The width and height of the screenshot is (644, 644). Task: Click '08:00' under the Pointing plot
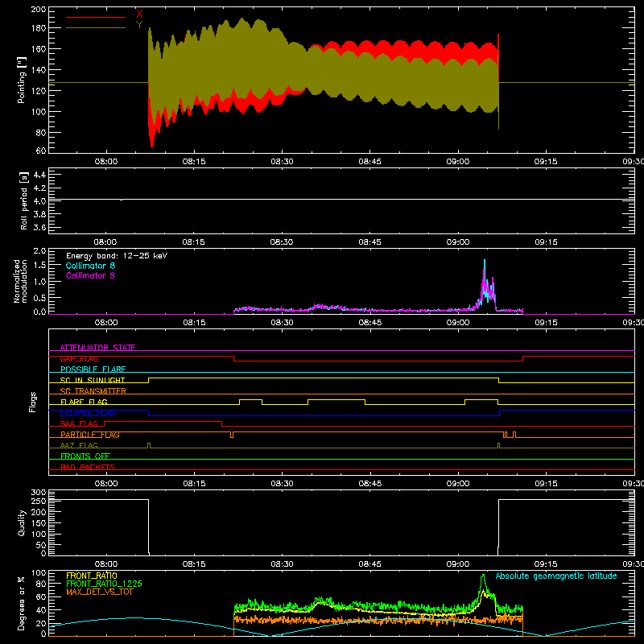(x=106, y=162)
